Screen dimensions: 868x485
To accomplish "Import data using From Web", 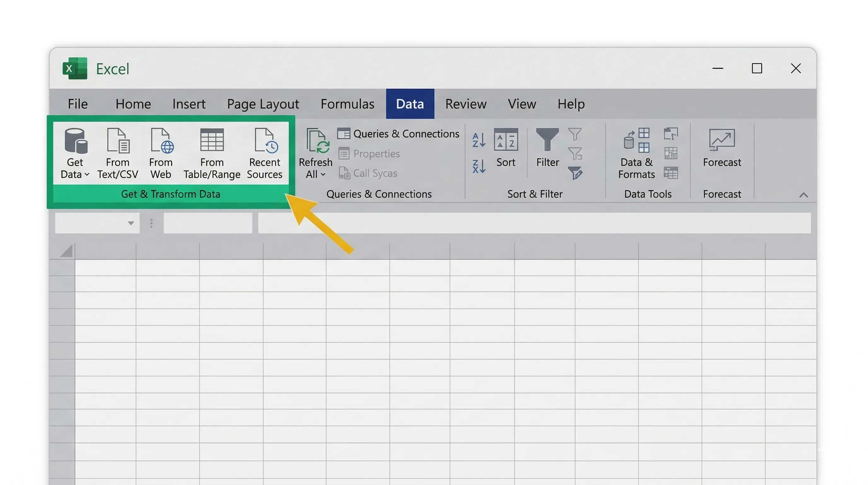I will tap(161, 153).
